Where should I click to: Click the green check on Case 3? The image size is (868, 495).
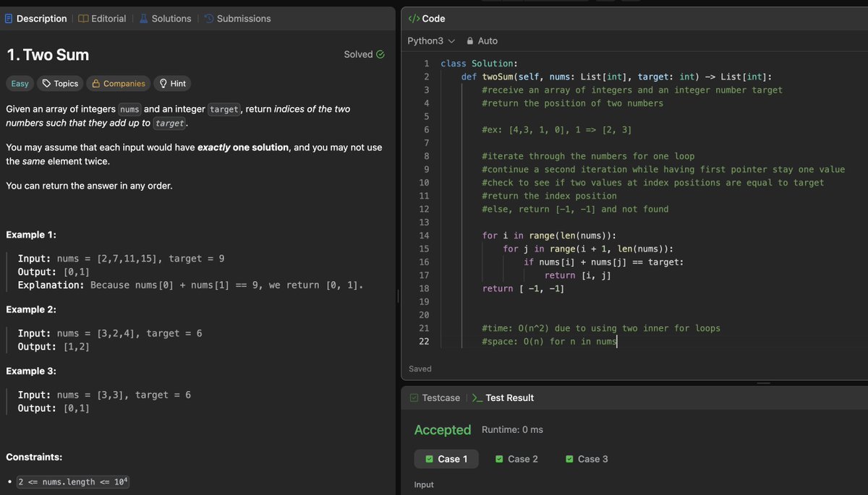coord(569,459)
